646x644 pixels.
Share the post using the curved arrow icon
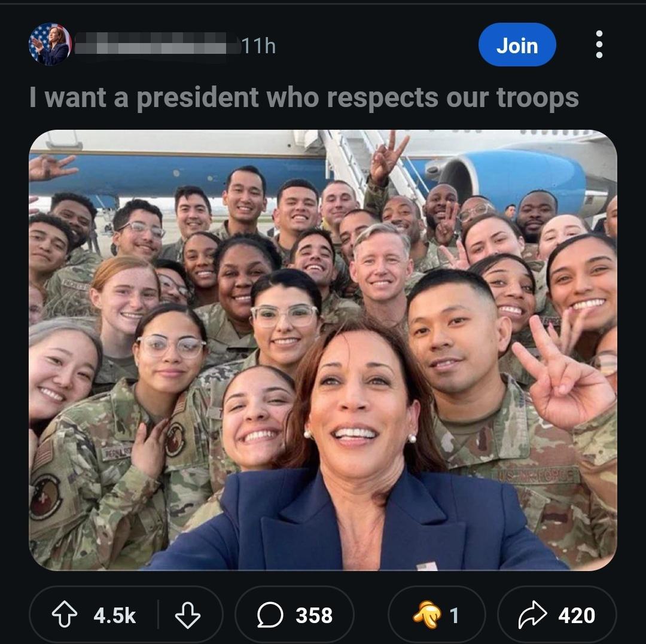532,615
